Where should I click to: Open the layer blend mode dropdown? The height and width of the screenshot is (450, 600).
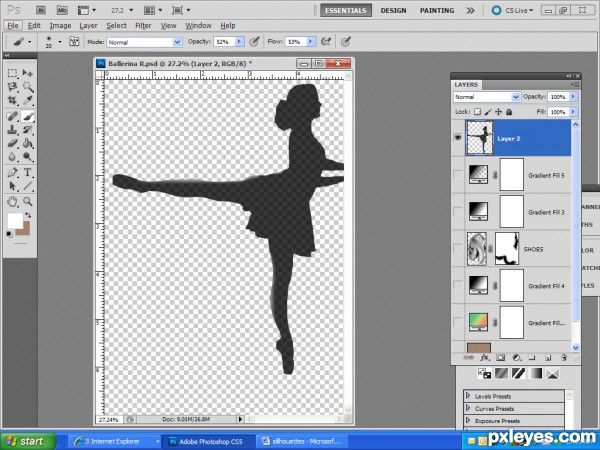(487, 97)
